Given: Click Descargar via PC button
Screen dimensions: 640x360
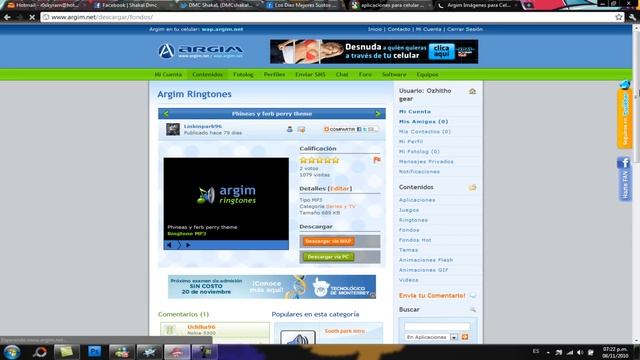Looking at the screenshot, I should 328,257.
